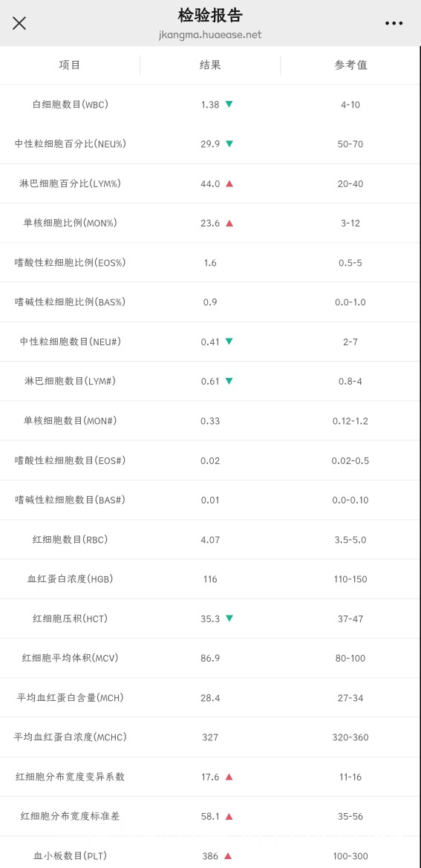
Task: Select the 红细胞数目(RBC) row label
Action: point(71,539)
